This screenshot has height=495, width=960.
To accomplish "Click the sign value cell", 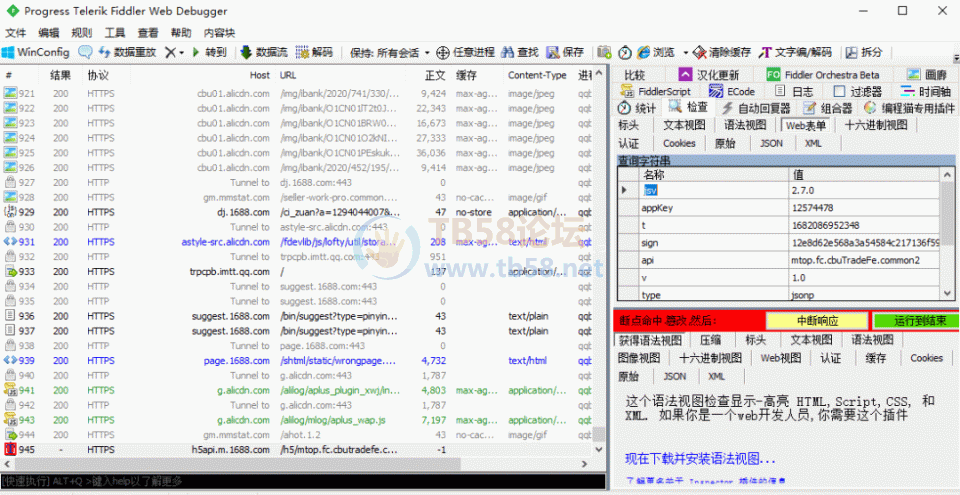I will click(864, 243).
